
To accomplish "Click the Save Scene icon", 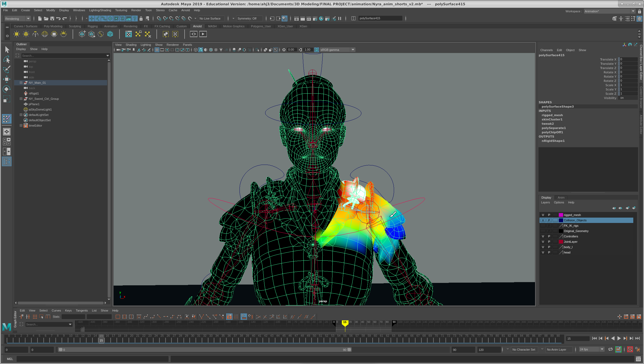I will click(52, 18).
